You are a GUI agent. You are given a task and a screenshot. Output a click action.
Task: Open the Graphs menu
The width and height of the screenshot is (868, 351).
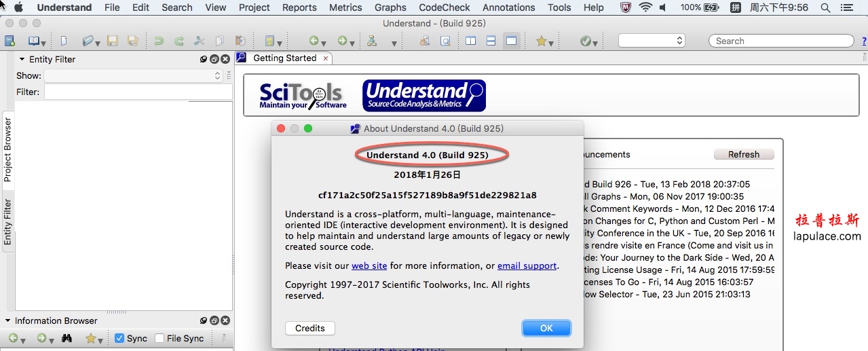390,7
